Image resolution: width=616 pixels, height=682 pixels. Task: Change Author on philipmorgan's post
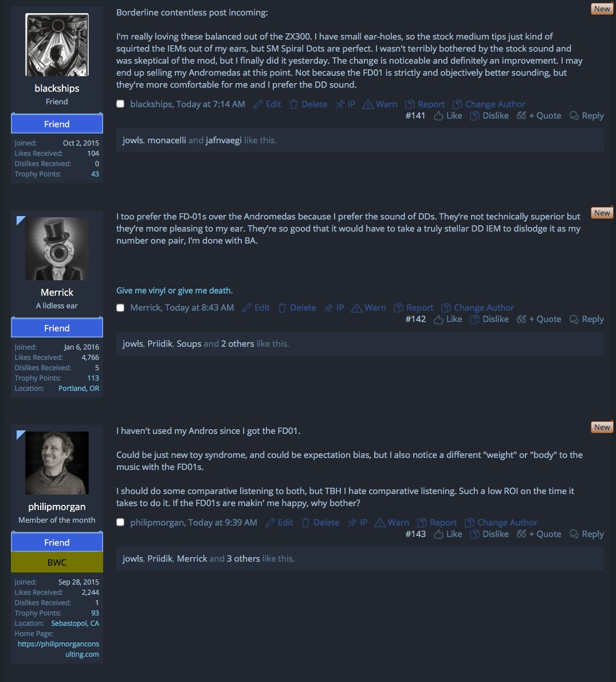click(501, 523)
